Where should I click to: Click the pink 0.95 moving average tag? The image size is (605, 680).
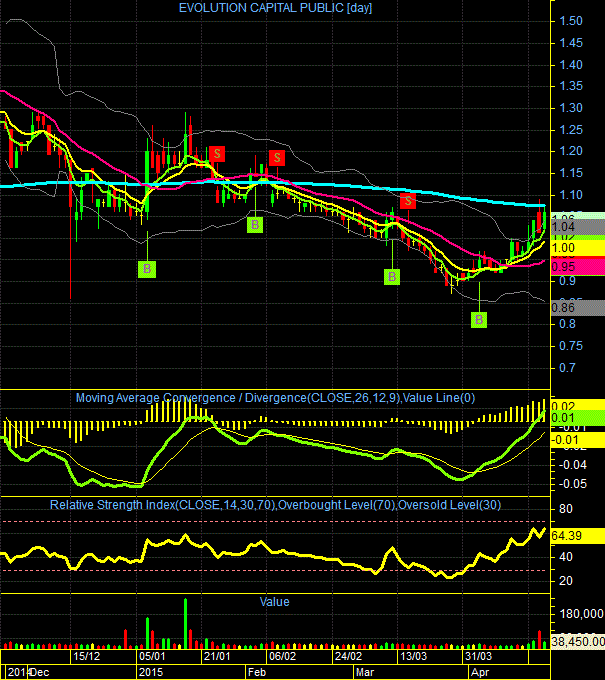point(578,267)
